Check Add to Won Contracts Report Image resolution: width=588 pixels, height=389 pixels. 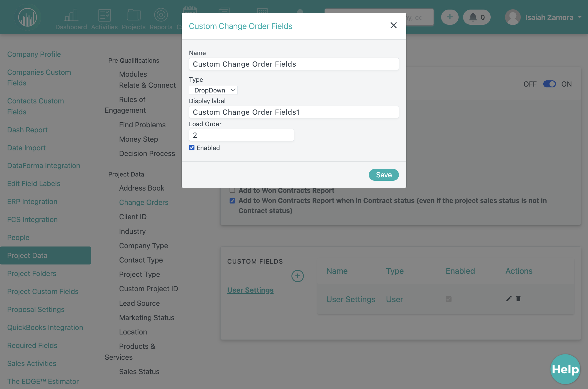232,190
